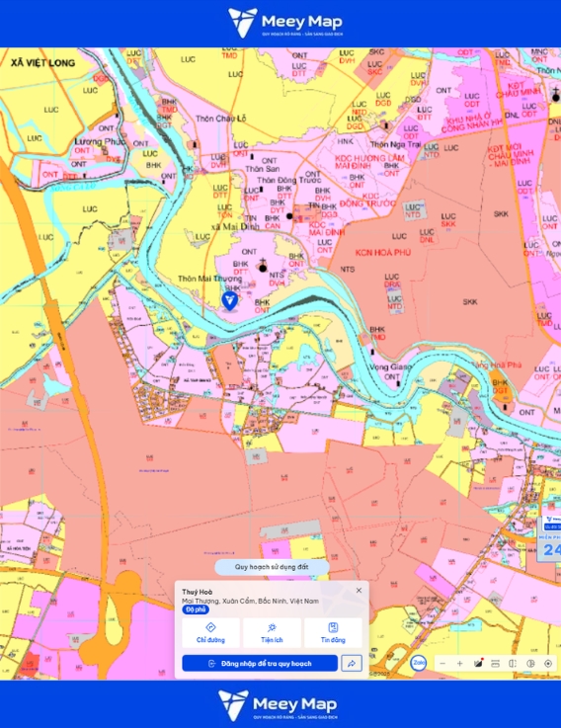Viewport: 561px width, 728px height.
Task: Click the Lương Phúc label on map
Action: click(x=100, y=141)
